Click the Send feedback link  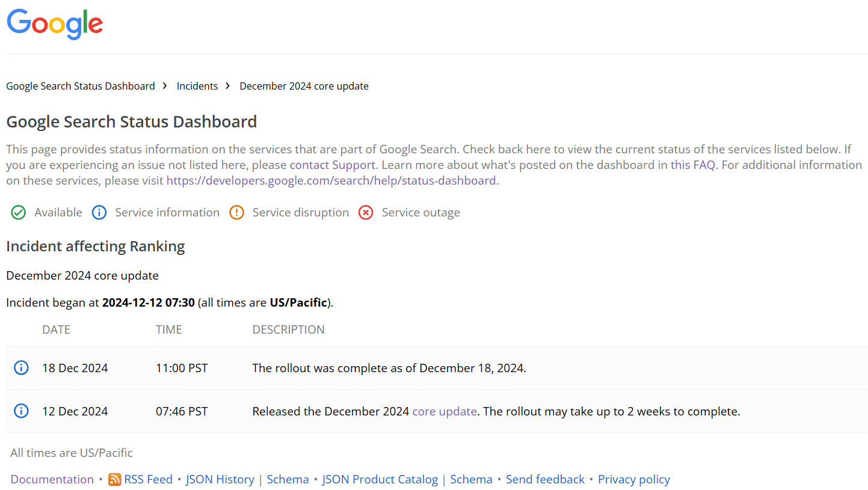coord(545,479)
